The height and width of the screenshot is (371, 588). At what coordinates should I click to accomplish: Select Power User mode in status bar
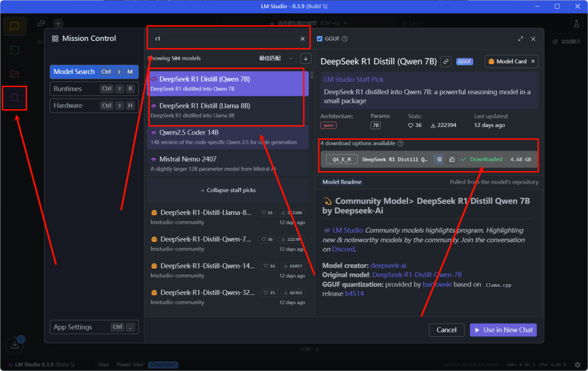pos(130,364)
